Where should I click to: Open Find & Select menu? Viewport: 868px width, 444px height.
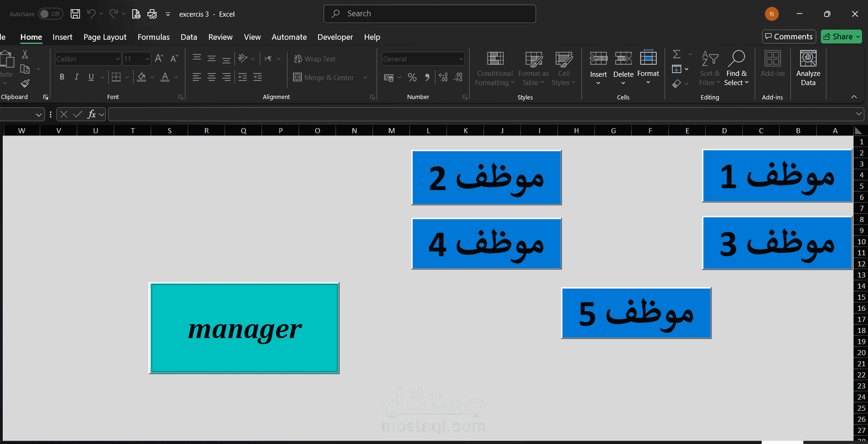[x=736, y=68]
